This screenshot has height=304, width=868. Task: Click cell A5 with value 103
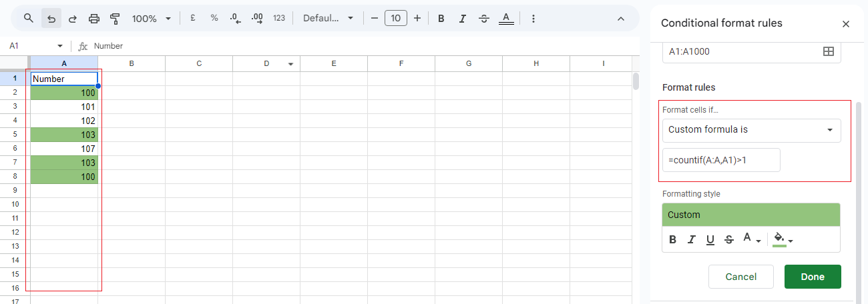(64, 135)
